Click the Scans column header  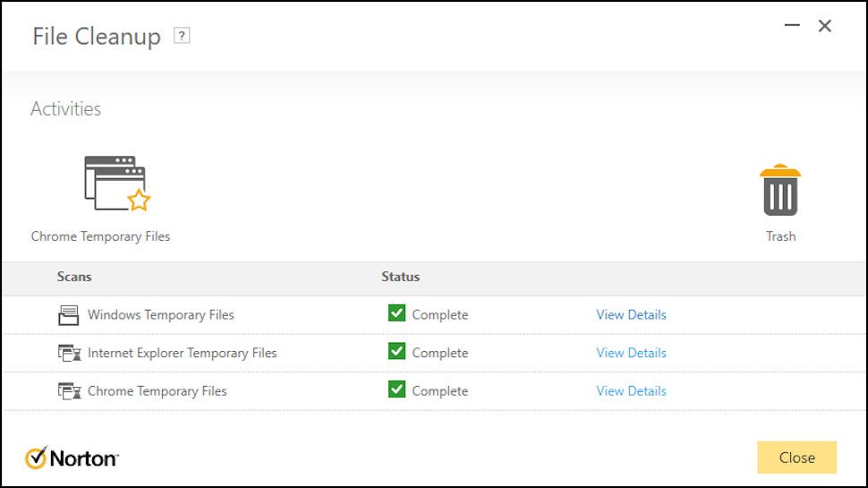coord(74,277)
